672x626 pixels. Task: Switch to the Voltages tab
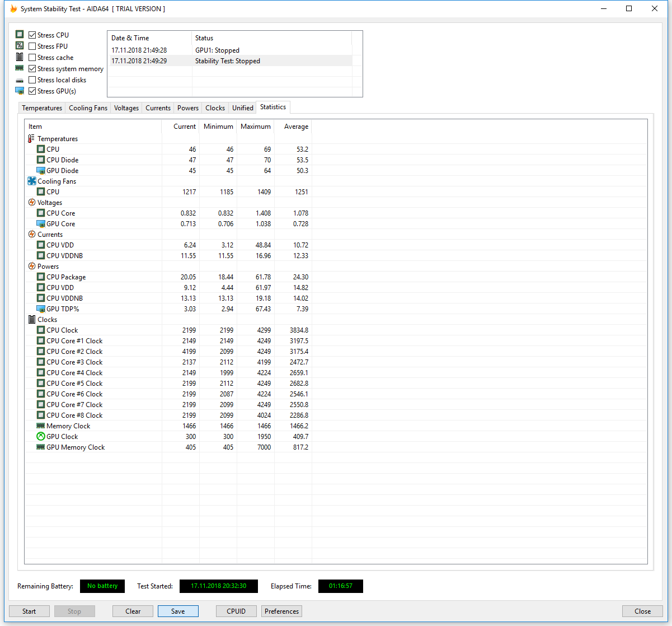click(x=126, y=108)
